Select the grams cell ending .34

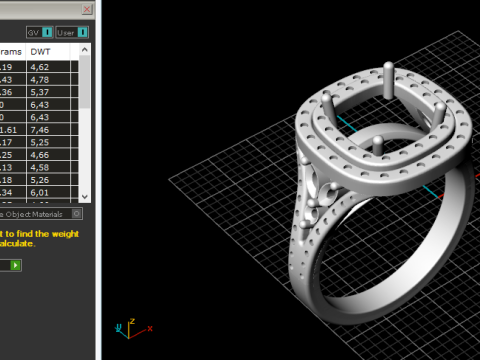click(x=13, y=193)
